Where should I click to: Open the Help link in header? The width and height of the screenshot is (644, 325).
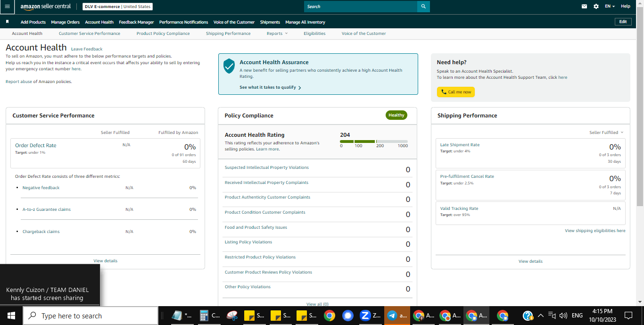tap(625, 7)
